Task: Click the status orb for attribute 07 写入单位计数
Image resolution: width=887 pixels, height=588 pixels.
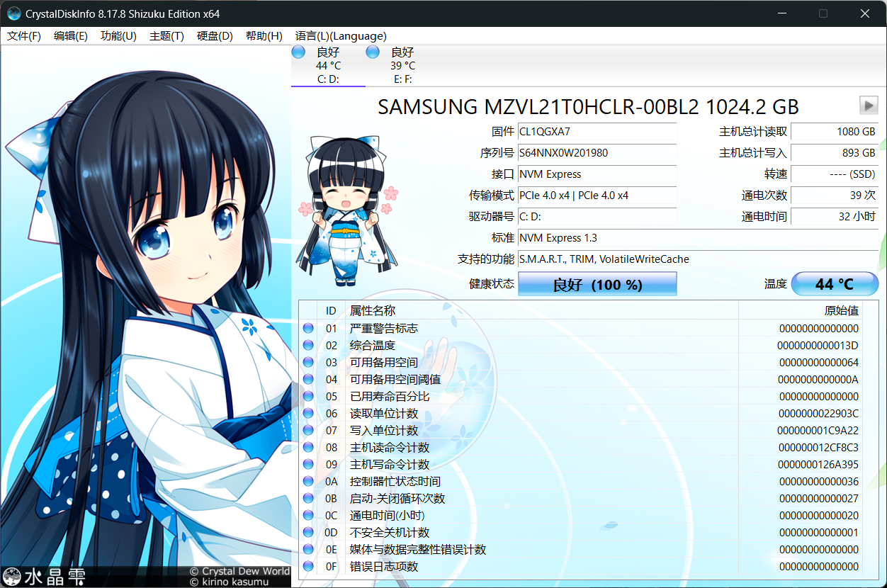Action: click(x=308, y=430)
